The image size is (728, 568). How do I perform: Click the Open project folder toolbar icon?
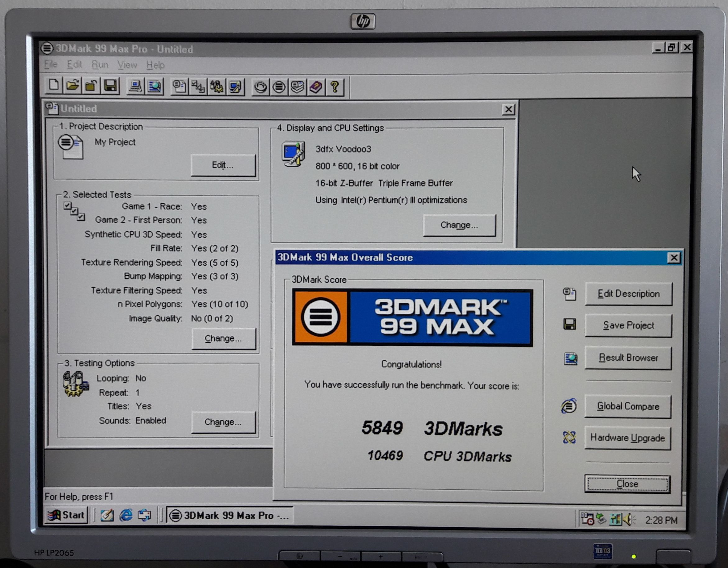(x=73, y=86)
